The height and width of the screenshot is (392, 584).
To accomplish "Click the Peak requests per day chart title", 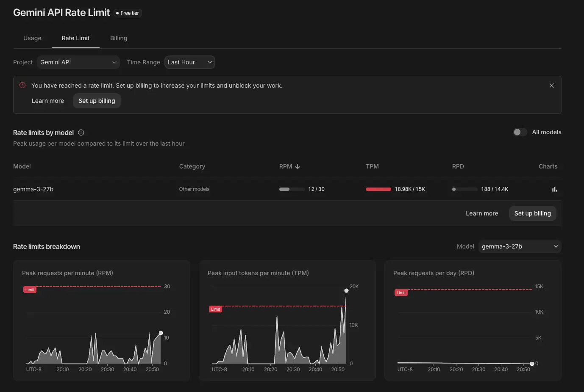I will point(434,273).
